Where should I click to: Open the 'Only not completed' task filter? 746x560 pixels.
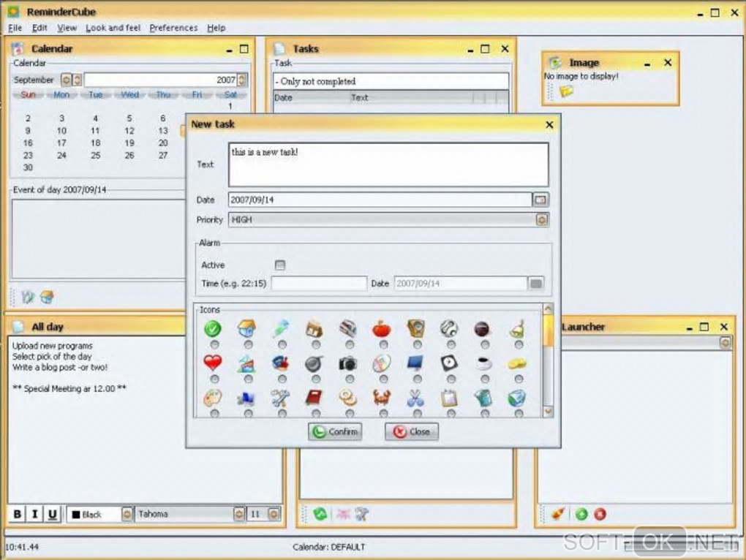(391, 81)
